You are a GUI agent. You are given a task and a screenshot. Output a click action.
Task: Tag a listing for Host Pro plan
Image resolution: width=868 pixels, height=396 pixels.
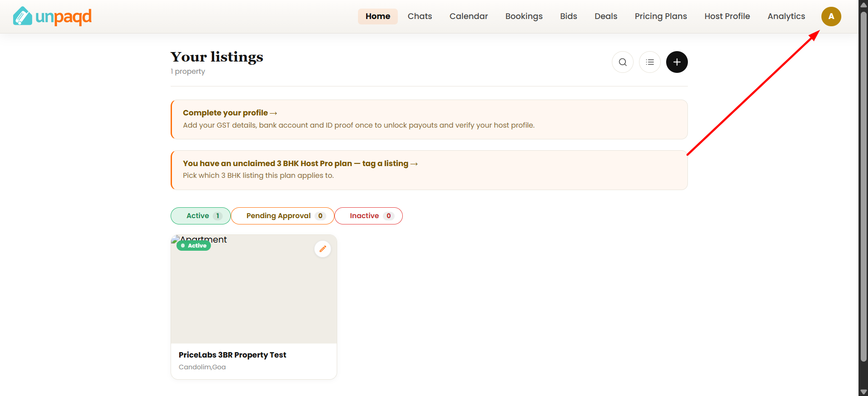coord(300,163)
